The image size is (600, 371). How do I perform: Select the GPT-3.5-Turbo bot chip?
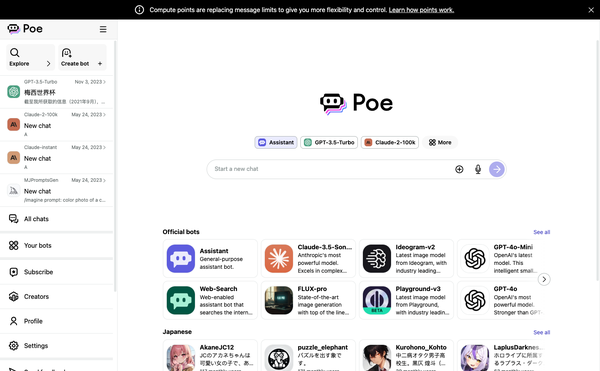tap(329, 142)
